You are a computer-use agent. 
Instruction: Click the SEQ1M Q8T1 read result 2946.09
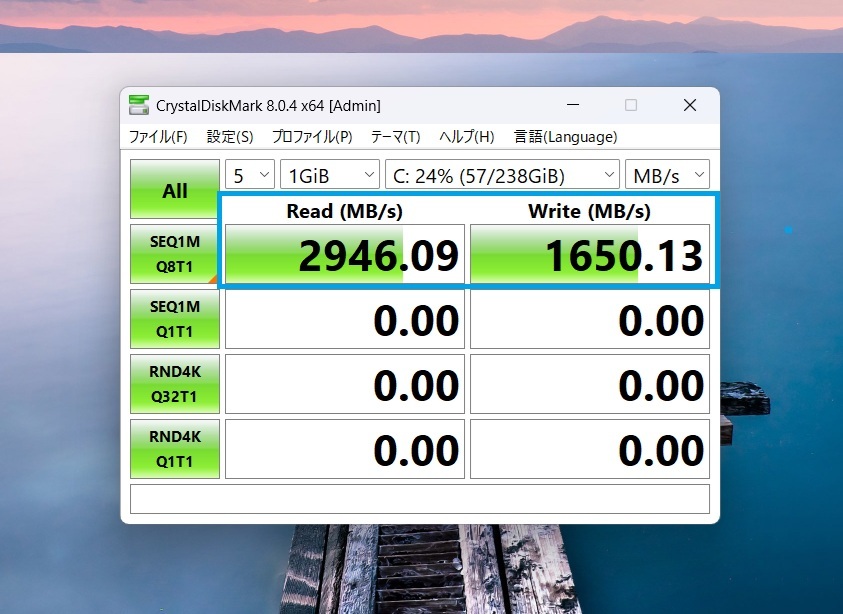[345, 254]
